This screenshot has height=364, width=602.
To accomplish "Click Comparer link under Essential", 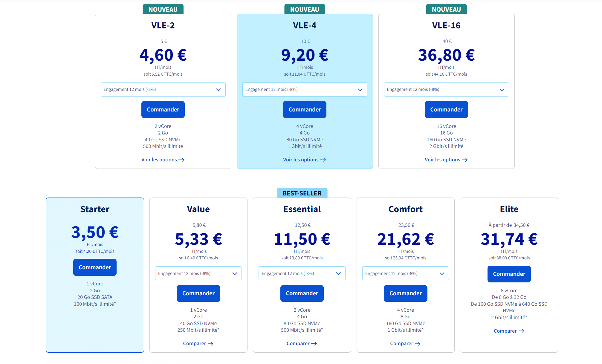I will pyautogui.click(x=302, y=343).
